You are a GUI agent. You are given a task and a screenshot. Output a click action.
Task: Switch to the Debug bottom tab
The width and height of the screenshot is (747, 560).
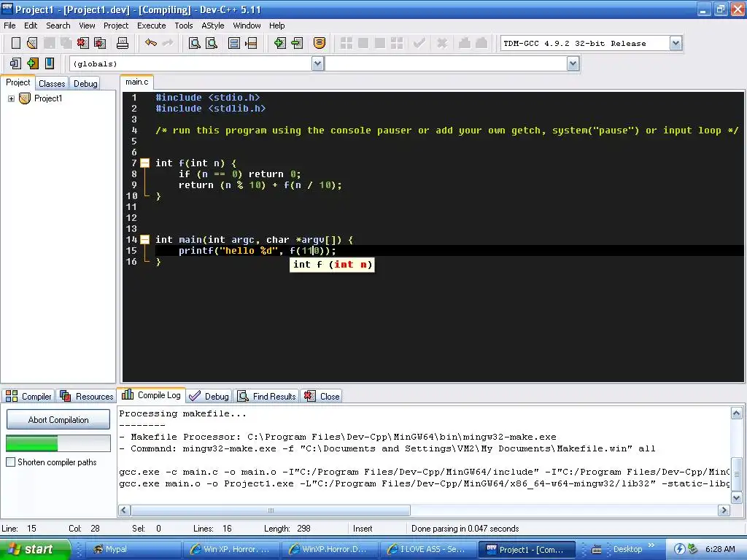[x=209, y=396]
